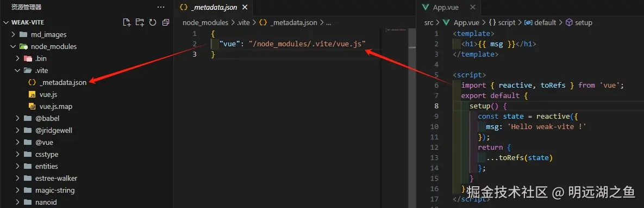Click the _metadata.json minimap
644x208 pixels.
(396, 30)
